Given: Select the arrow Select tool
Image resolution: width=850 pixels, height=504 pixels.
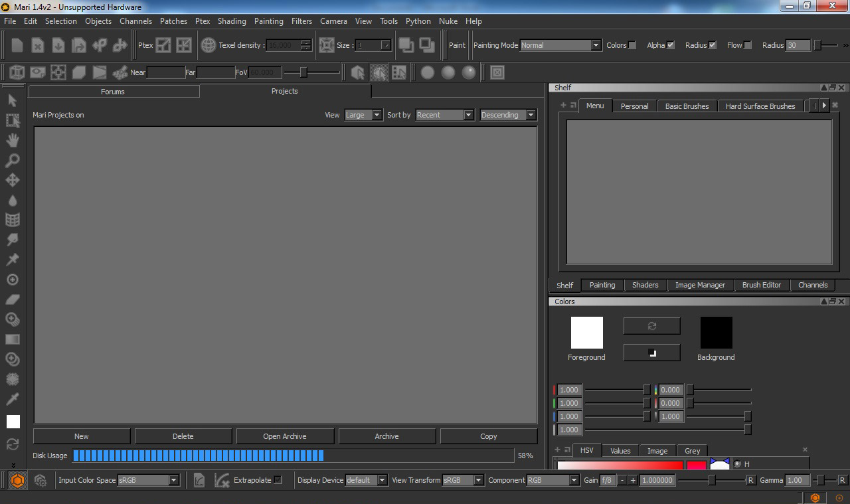Looking at the screenshot, I should (12, 100).
